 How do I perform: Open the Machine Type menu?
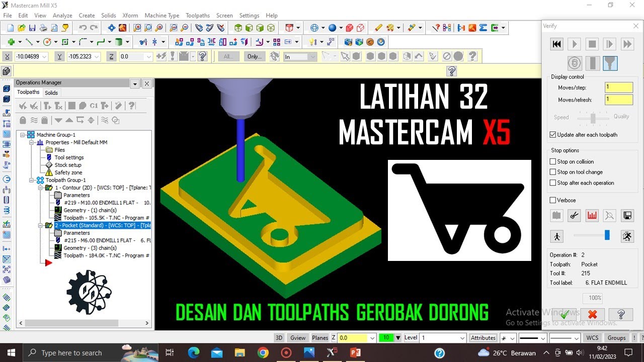click(x=162, y=16)
